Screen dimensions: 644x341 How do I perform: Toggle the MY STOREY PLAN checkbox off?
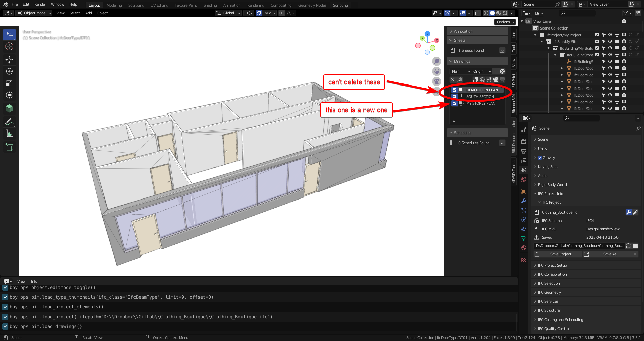coord(454,103)
